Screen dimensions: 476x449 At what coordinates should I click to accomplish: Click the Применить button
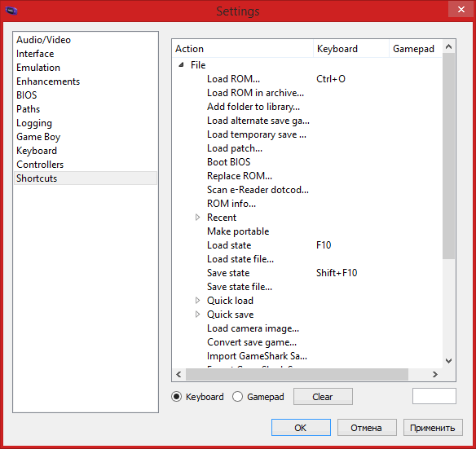point(433,428)
